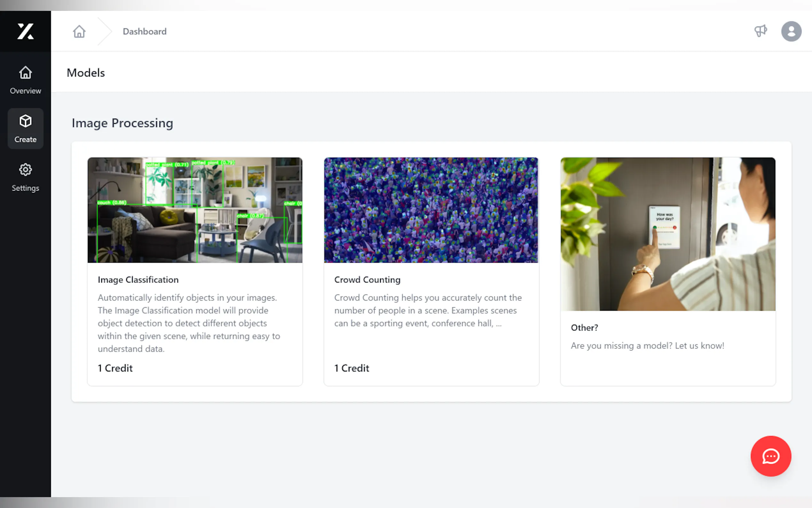Click the Image Classification description text
Viewport: 812px width, 508px height.
pos(189,323)
